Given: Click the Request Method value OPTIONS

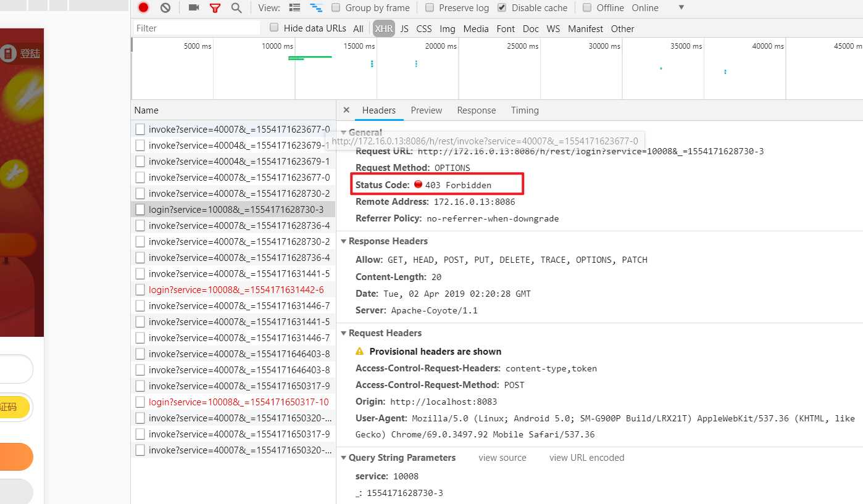Looking at the screenshot, I should [452, 168].
